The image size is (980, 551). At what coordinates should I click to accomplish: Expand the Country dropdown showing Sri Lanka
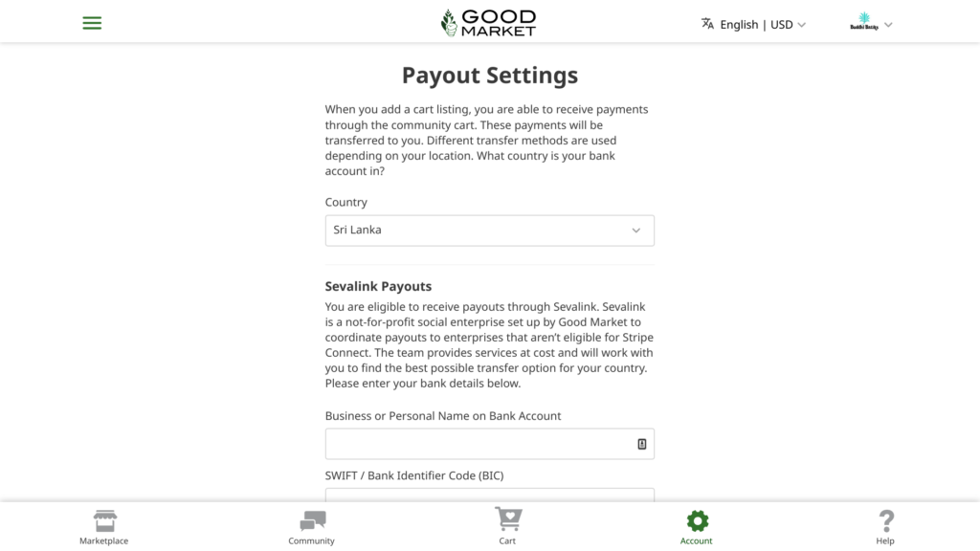point(489,231)
